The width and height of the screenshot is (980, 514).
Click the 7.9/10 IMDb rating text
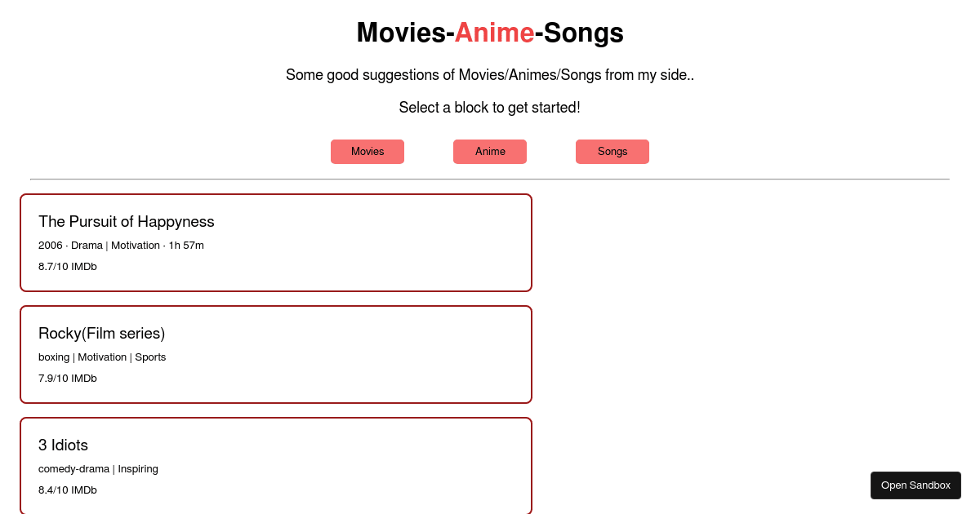68,379
